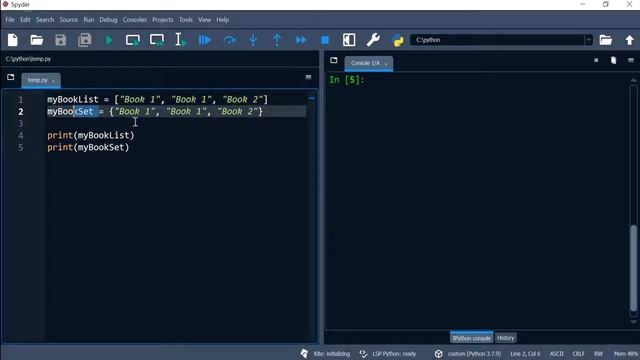
Task: Open PYTHONPATH manager python icon
Action: point(398,40)
